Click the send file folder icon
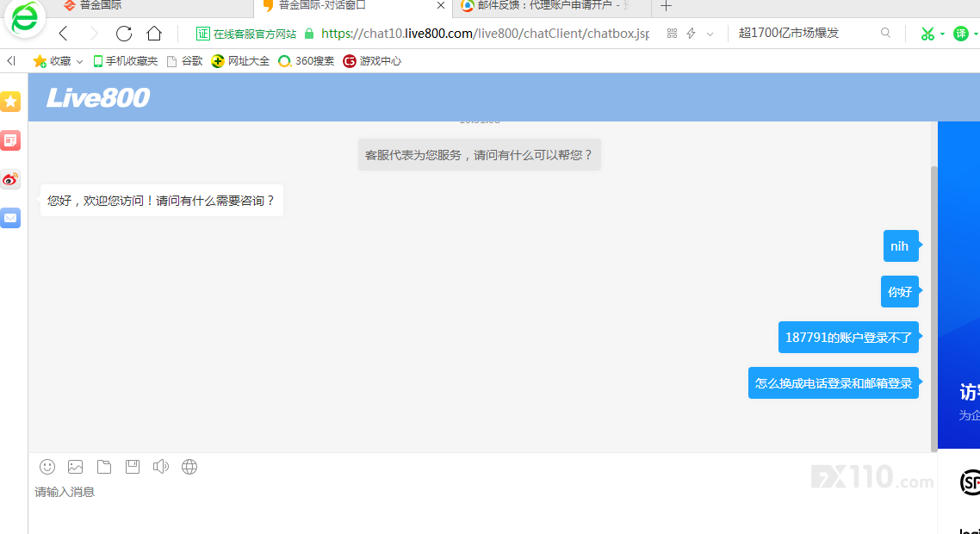 point(103,467)
